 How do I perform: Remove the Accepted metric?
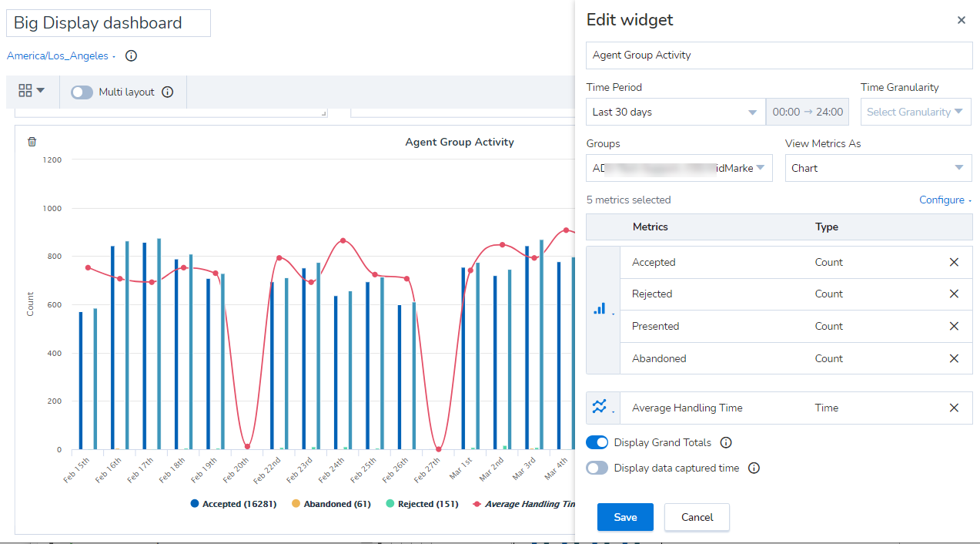click(954, 262)
